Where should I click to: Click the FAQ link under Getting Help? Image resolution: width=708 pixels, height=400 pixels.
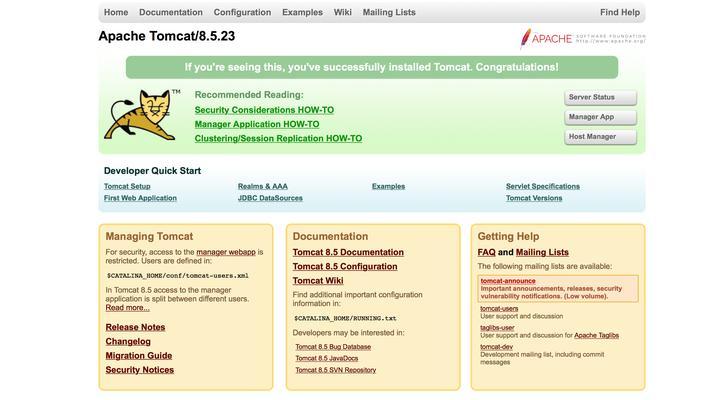[x=486, y=252]
